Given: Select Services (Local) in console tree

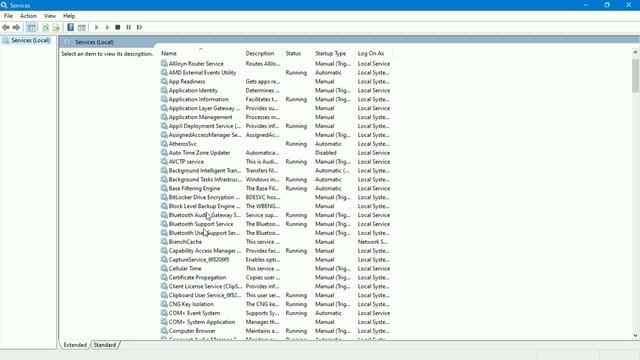Looking at the screenshot, I should click(x=31, y=40).
